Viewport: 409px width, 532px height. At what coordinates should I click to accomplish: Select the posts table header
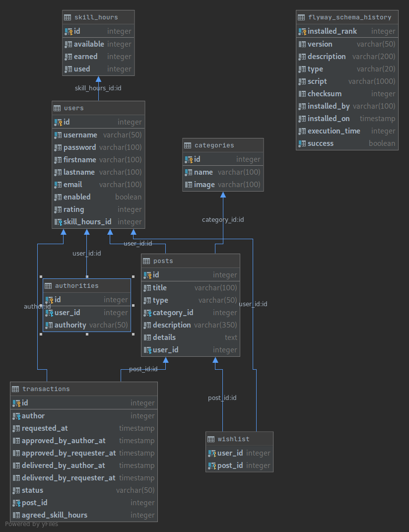point(190,261)
